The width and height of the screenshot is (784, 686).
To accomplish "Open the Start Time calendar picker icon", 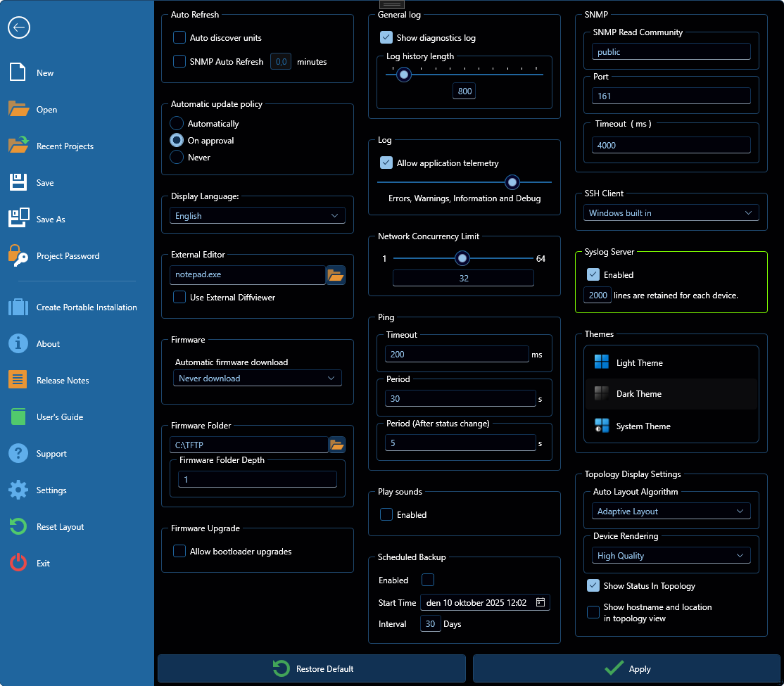I will click(541, 602).
